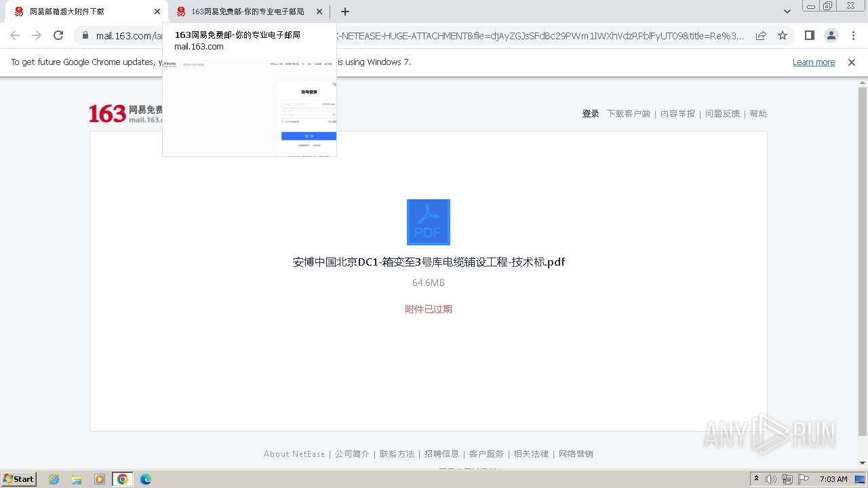868x488 pixels.
Task: Reload the page with the refresh icon
Action: (x=58, y=35)
